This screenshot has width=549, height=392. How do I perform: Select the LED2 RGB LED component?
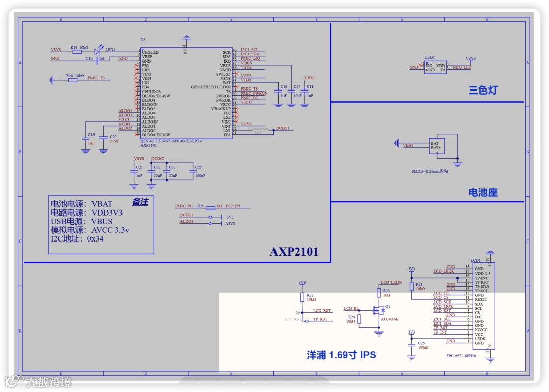[x=435, y=67]
